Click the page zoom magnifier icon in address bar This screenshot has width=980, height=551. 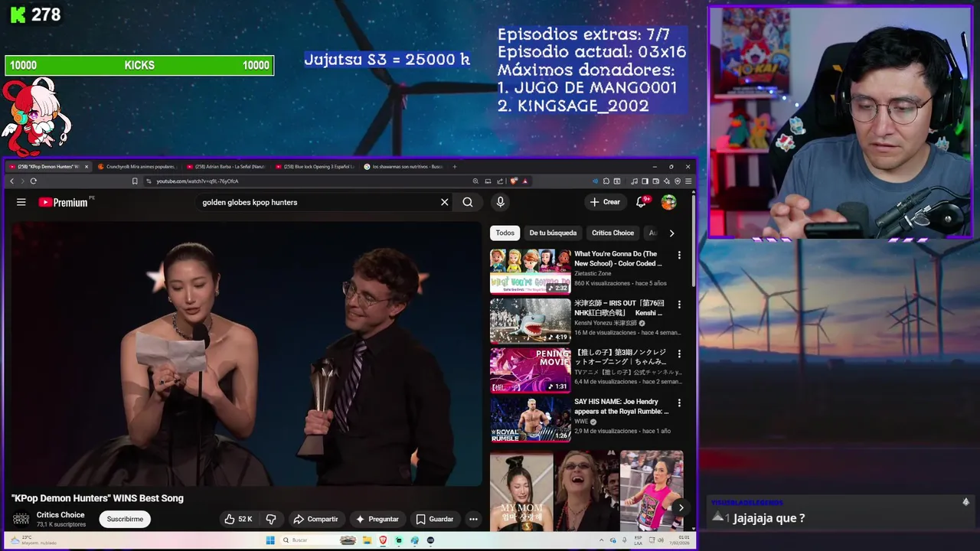[x=475, y=181]
